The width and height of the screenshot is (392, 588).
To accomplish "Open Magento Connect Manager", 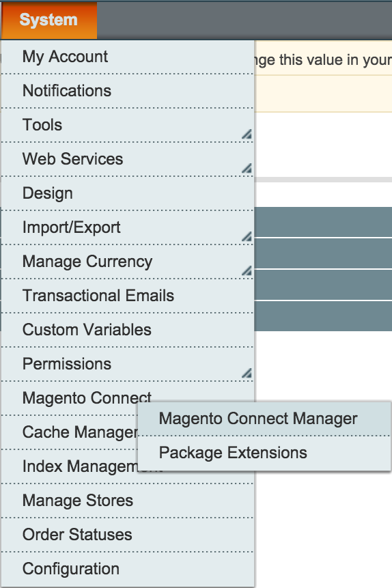I will point(264,419).
